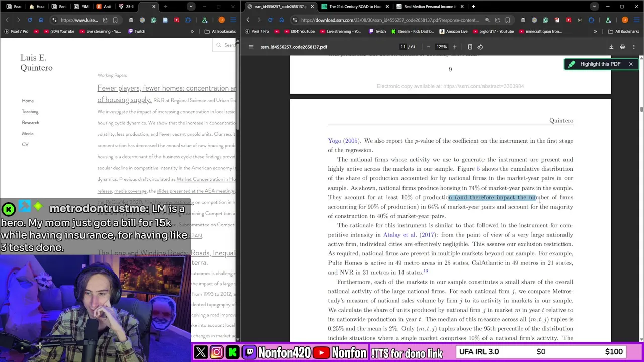Go to Teaching on Quintero site

[30, 112]
